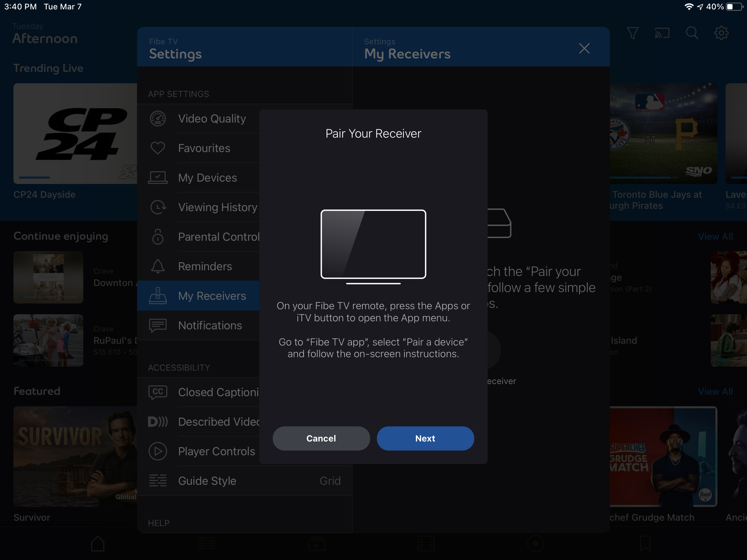Click the Survivor title text
Viewport: 747px width, 560px height.
32,517
